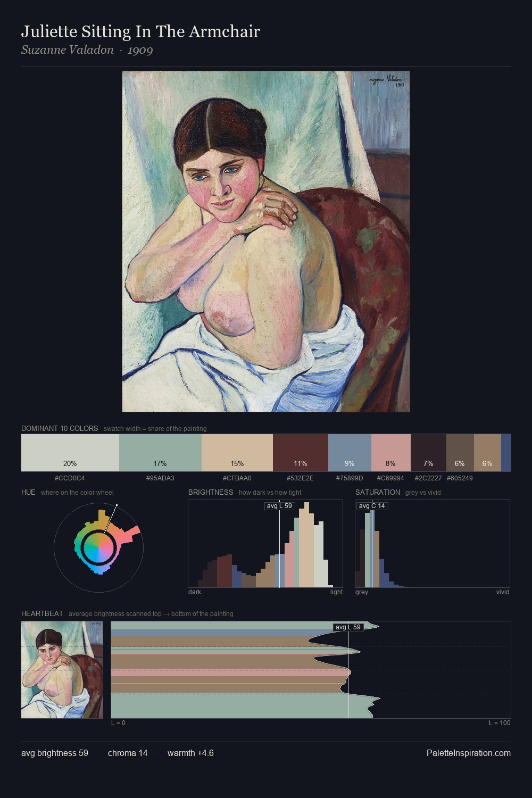Click the 'dark' axis label of brightness chart

(x=195, y=592)
